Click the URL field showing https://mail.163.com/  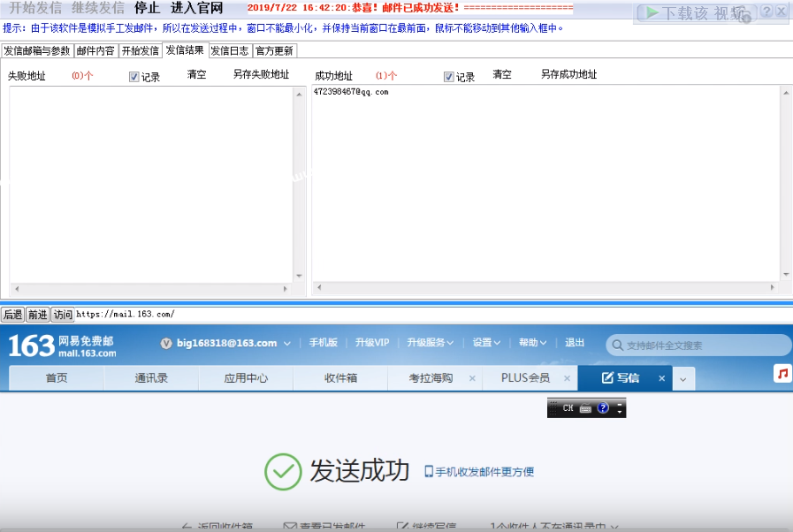433,314
